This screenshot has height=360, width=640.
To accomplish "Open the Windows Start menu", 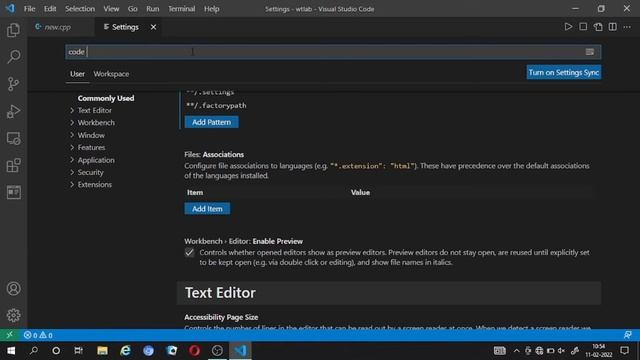I will (11, 351).
